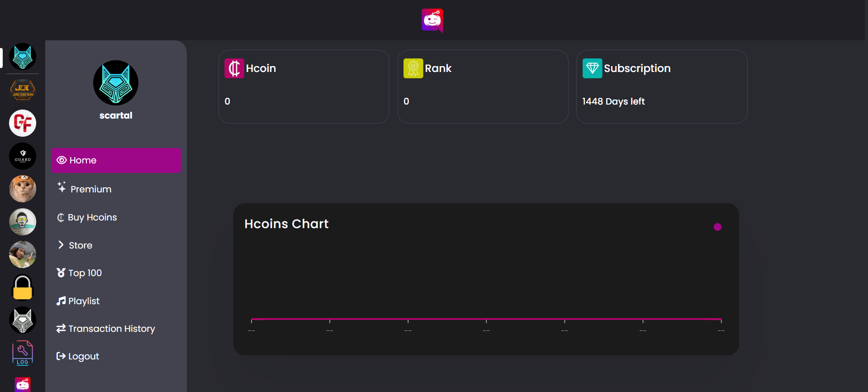Click the pink Hcoin currency icon
This screenshot has height=392, width=868.
point(234,68)
